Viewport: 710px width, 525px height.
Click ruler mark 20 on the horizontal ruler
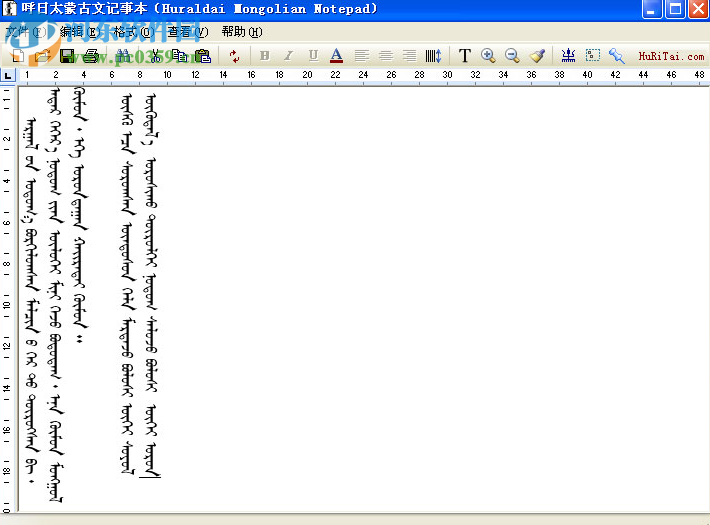[307, 75]
